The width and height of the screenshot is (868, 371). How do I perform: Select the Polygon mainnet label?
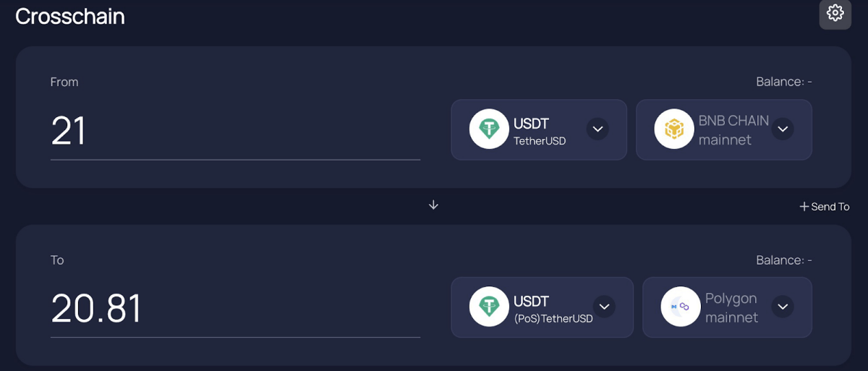[731, 307]
